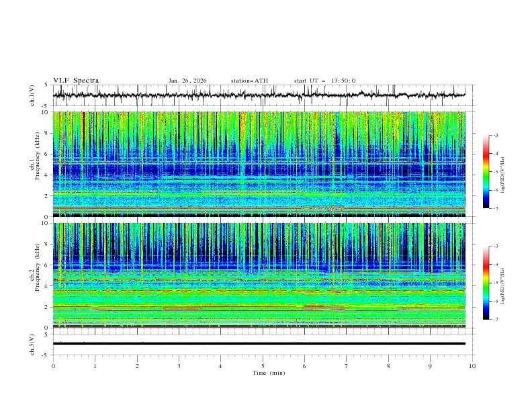Click the "-7" tick on ch.1 colorbar
The width and height of the screenshot is (532, 411).
coord(496,208)
